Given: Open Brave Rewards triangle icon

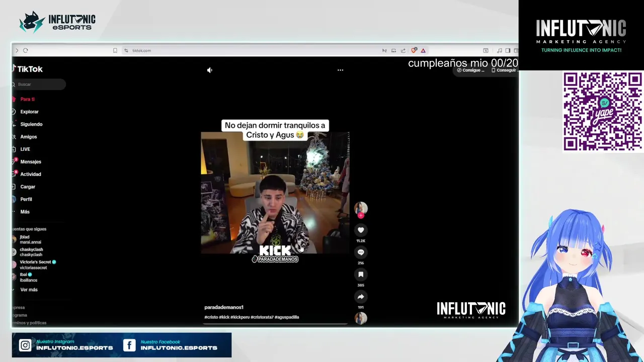Looking at the screenshot, I should tap(423, 50).
